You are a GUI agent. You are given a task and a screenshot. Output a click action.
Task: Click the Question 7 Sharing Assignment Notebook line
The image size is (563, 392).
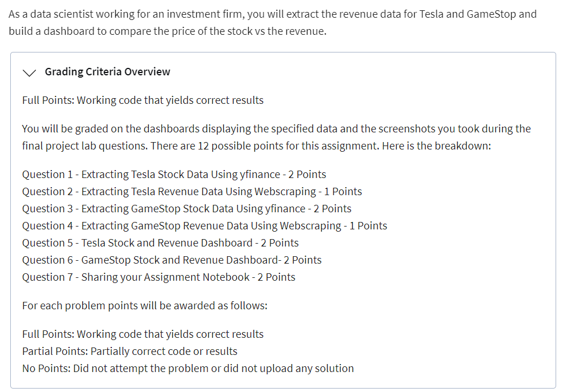tap(159, 277)
